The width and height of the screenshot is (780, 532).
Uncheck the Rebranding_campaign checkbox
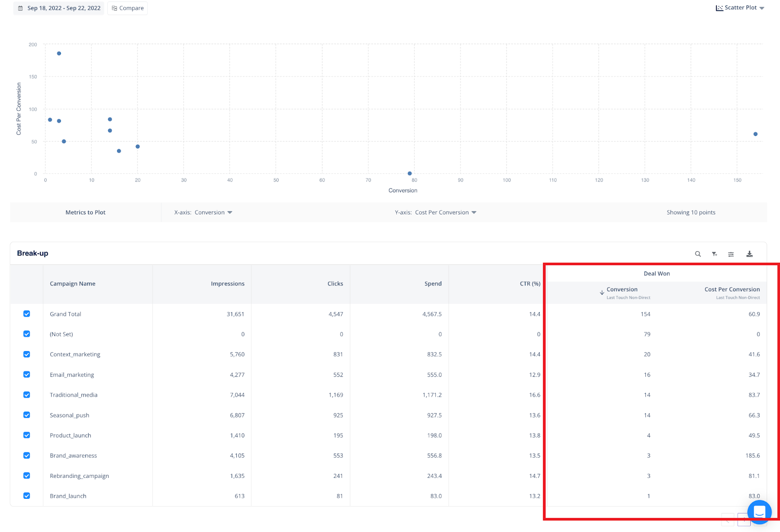(x=27, y=475)
